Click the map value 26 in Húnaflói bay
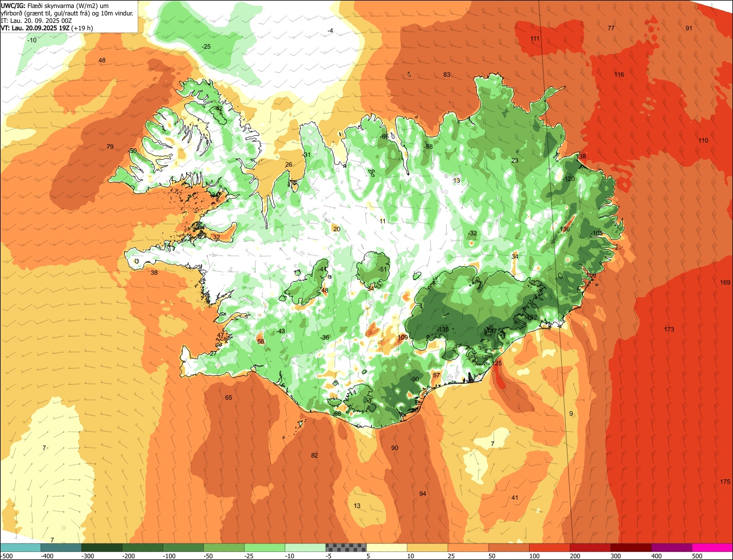Image resolution: width=733 pixels, height=560 pixels. pyautogui.click(x=289, y=165)
